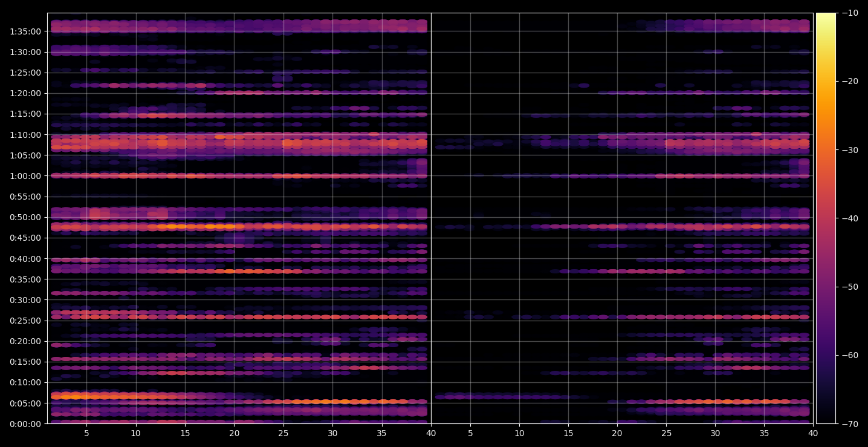Image resolution: width=868 pixels, height=447 pixels.
Task: Select x-axis tick 10 of right plot
Action: click(x=519, y=433)
